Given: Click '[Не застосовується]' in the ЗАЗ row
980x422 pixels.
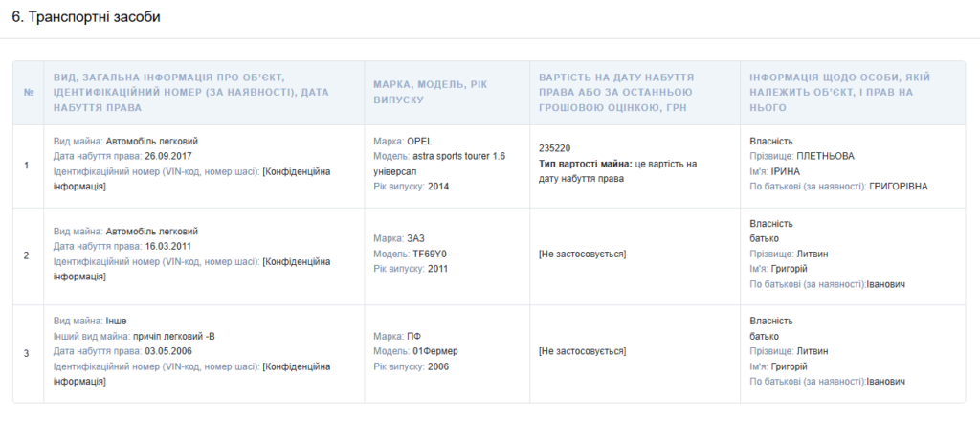Looking at the screenshot, I should click(582, 254).
